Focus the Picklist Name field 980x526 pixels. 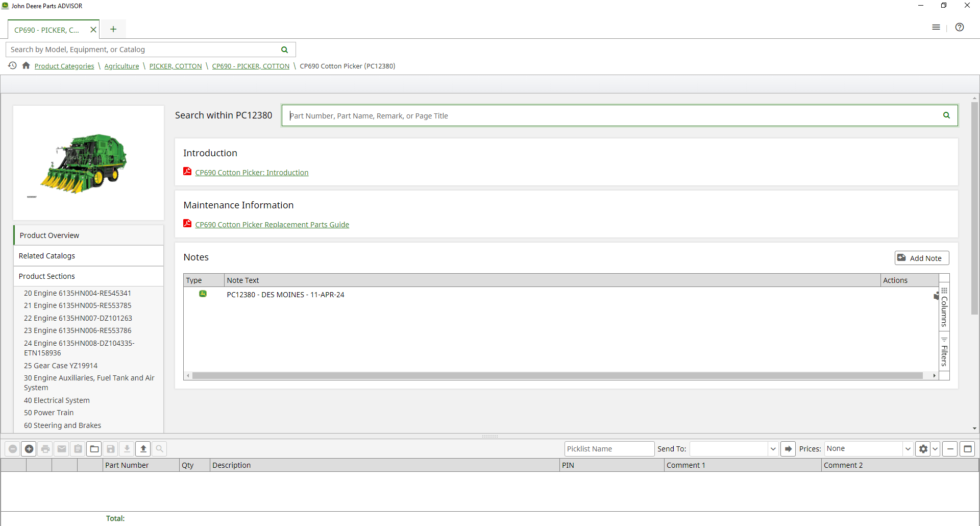[609, 449]
